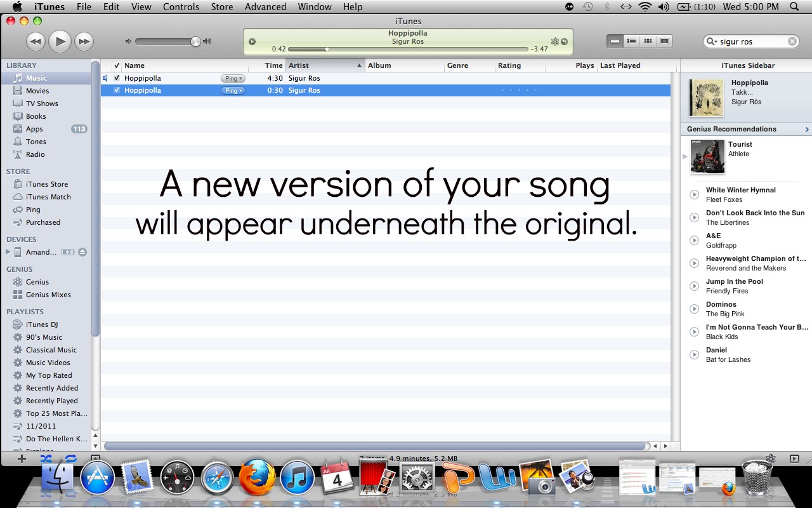Click the Wi-Fi menu bar icon
This screenshot has width=812, height=508.
point(645,7)
